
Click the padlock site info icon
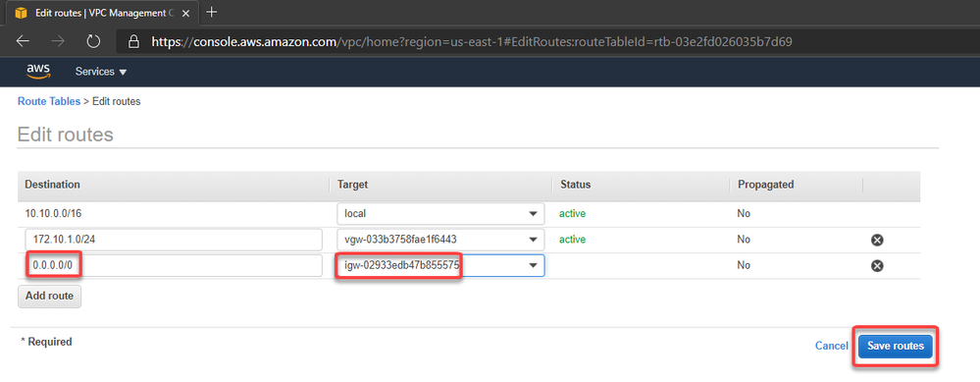[x=132, y=41]
